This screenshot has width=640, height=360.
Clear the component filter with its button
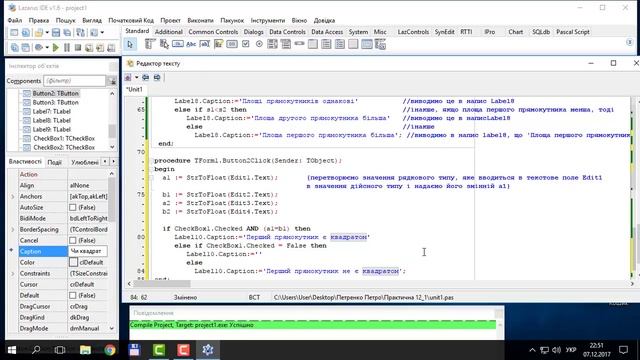pyautogui.click(x=112, y=81)
